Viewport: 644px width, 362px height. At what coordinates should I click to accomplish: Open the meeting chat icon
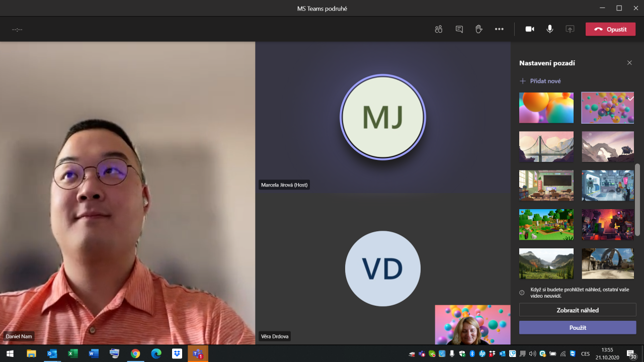pos(459,29)
